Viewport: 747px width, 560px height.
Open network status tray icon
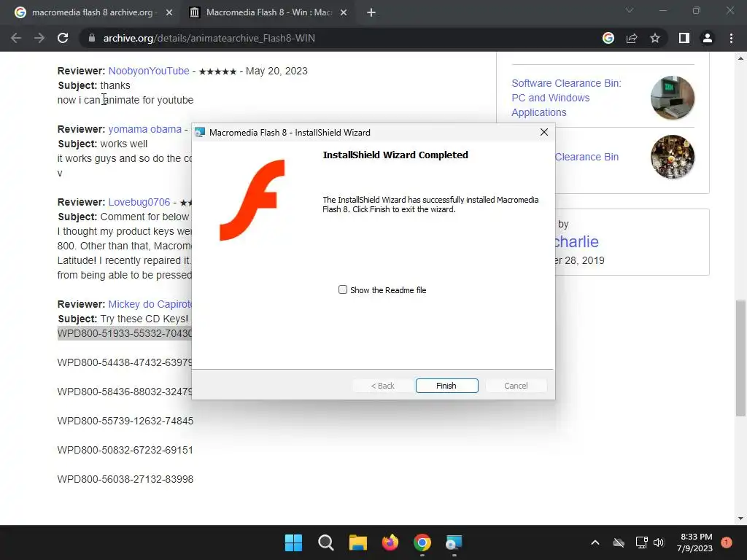641,542
